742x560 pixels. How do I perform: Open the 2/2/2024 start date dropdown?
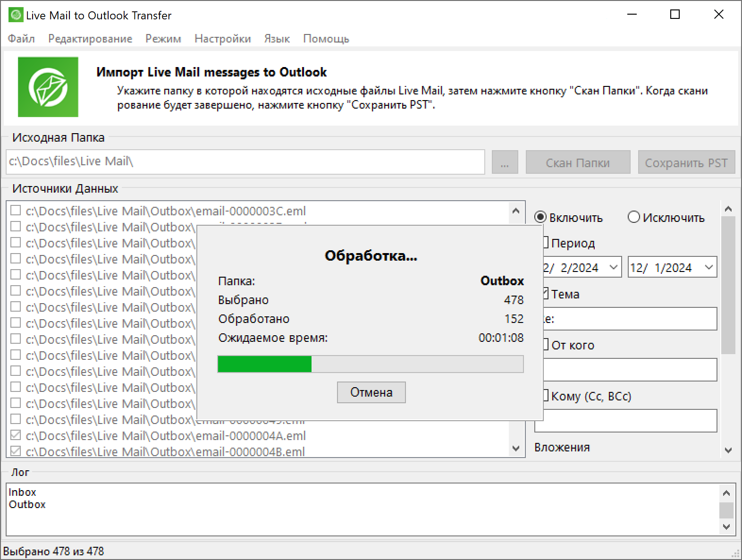pyautogui.click(x=613, y=267)
